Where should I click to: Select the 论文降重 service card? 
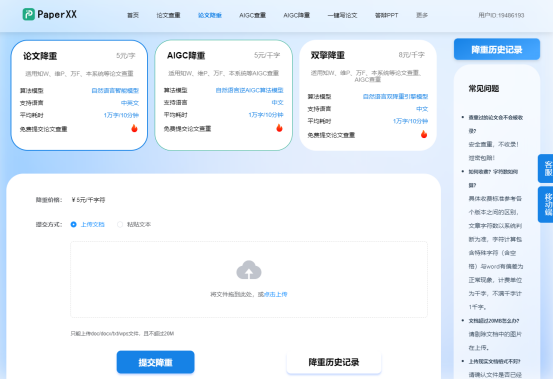[79, 95]
